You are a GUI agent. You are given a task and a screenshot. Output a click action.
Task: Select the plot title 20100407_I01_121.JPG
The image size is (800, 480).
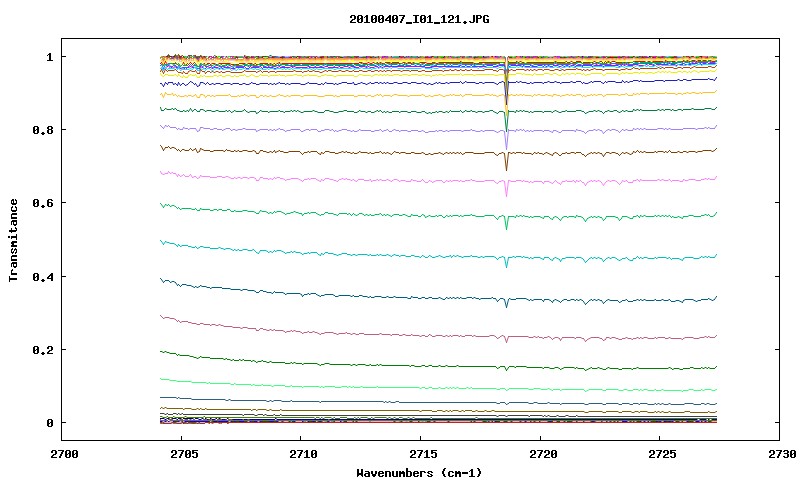pyautogui.click(x=419, y=19)
